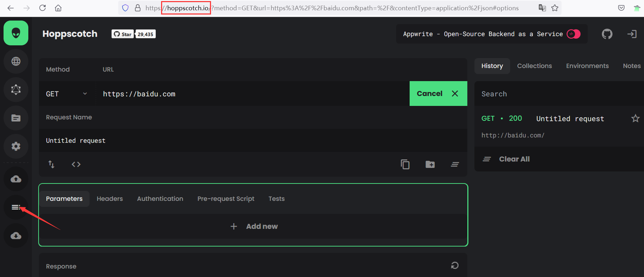Click the 200 status code in history
The width and height of the screenshot is (644, 277).
pos(515,118)
